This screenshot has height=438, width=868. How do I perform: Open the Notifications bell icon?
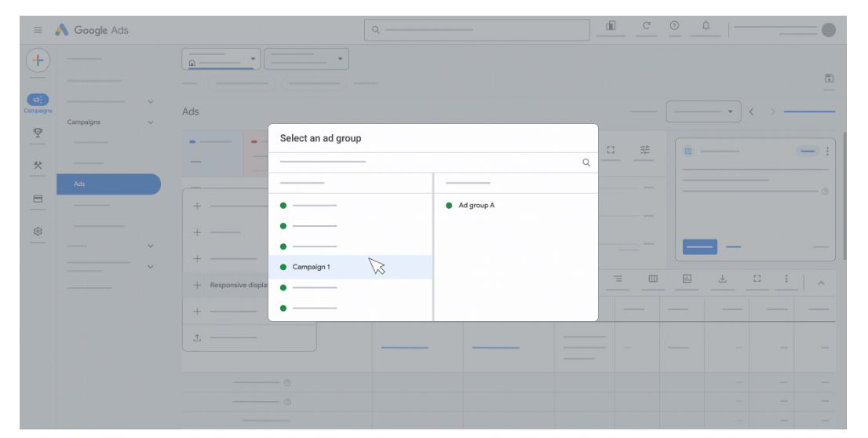tap(706, 25)
